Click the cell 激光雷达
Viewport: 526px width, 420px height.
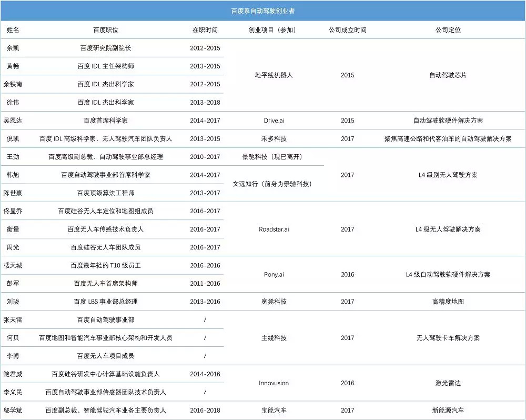click(448, 383)
